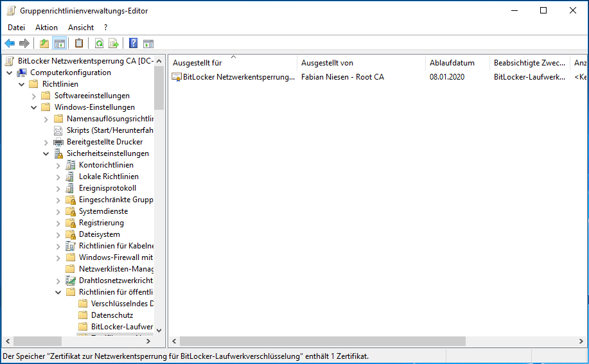Click the Ereignisprotokoll icon
Screen dimensions: 589x364
tap(70, 188)
